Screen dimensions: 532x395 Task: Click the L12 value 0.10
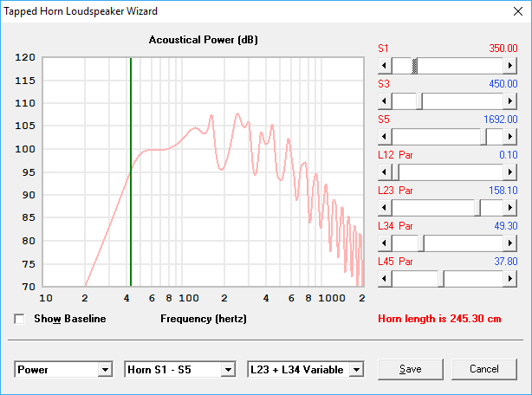click(x=509, y=155)
